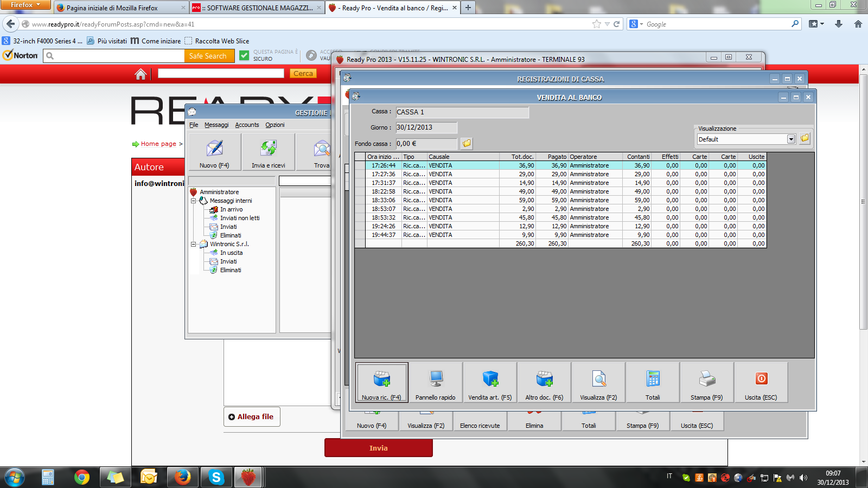
Task: Click Totali in Registrazioni di cassa
Action: (589, 422)
